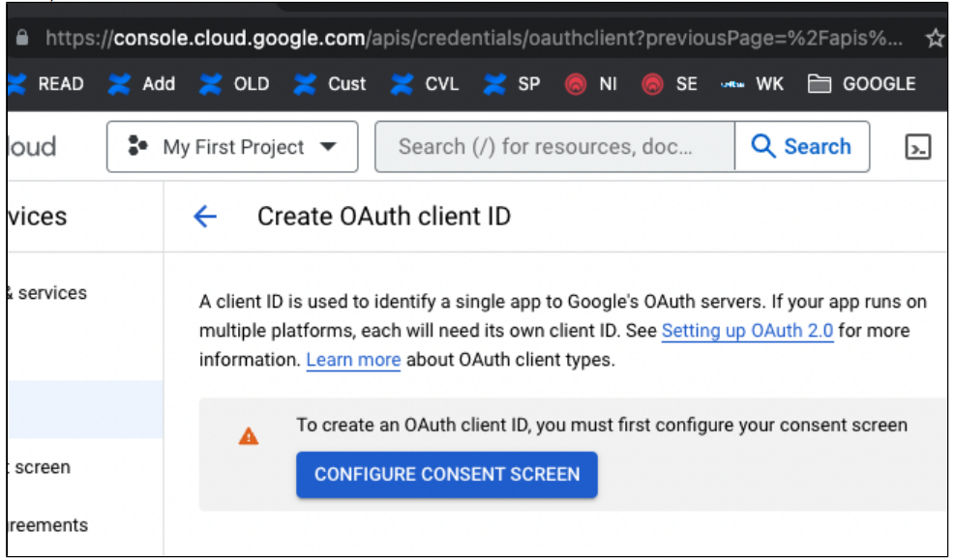Click the orange warning triangle icon
955x560 pixels.
pyautogui.click(x=249, y=436)
